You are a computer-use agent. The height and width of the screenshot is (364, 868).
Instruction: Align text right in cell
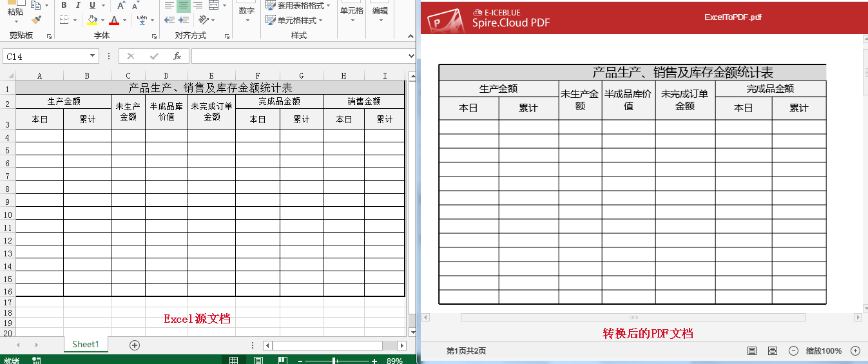point(197,5)
